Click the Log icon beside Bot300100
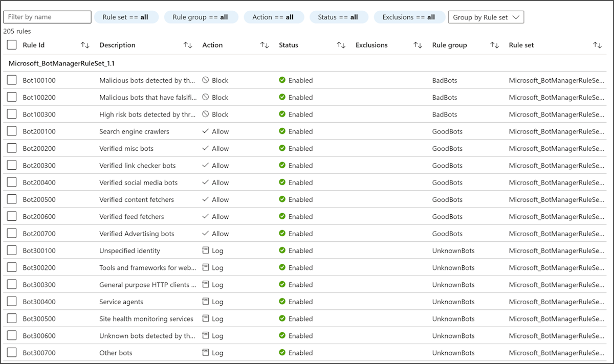 (206, 251)
